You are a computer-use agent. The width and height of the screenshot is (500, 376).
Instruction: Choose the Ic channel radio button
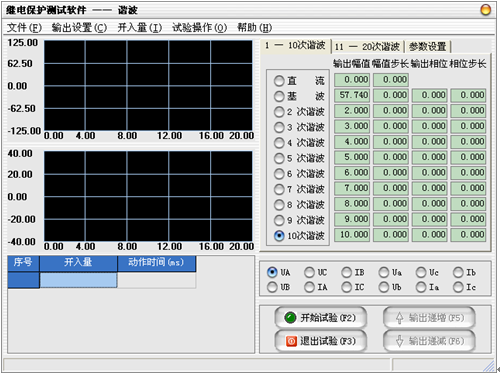pyautogui.click(x=458, y=287)
